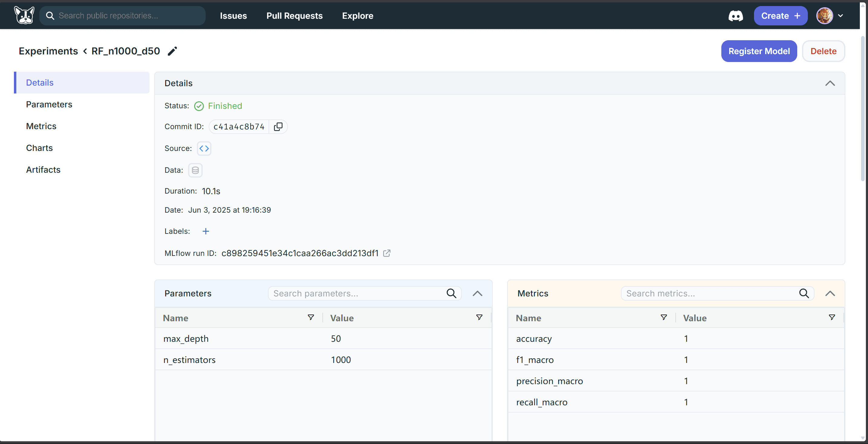Edit the experiment name with the pencil icon

[172, 51]
